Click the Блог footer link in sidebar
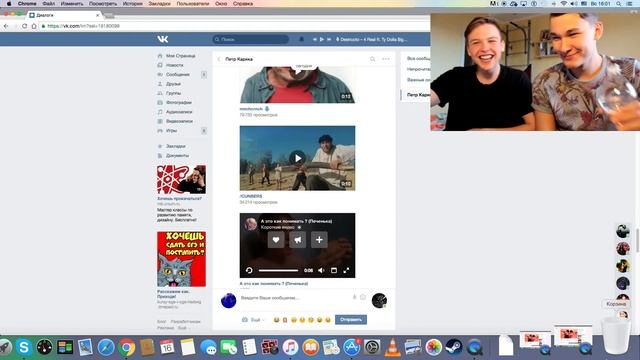Image resolution: width=640 pixels, height=360 pixels. coord(162,322)
